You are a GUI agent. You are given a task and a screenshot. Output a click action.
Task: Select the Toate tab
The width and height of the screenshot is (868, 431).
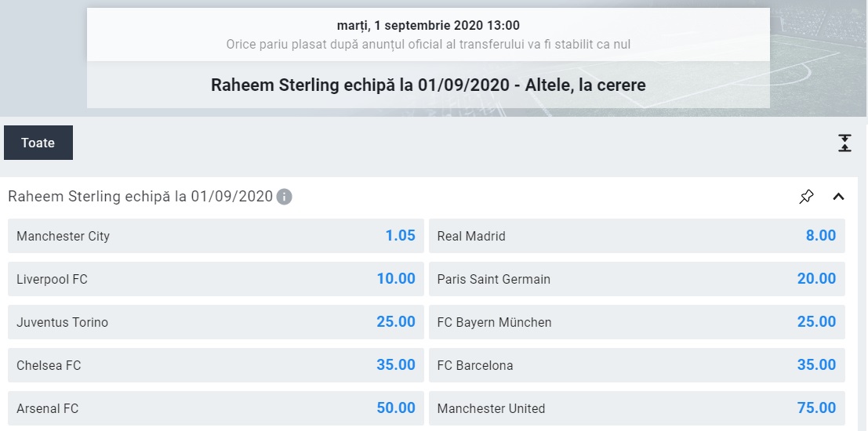[38, 143]
